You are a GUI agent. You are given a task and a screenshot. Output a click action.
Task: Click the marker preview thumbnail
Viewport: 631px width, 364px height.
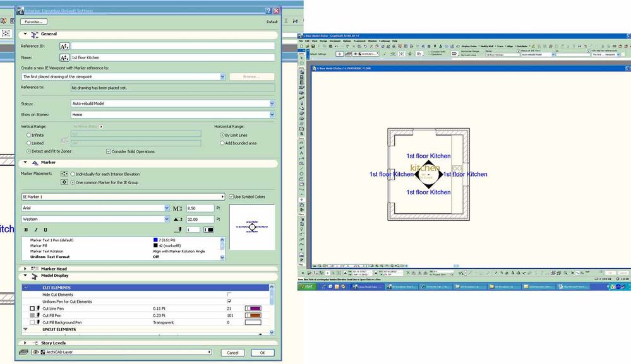[252, 227]
